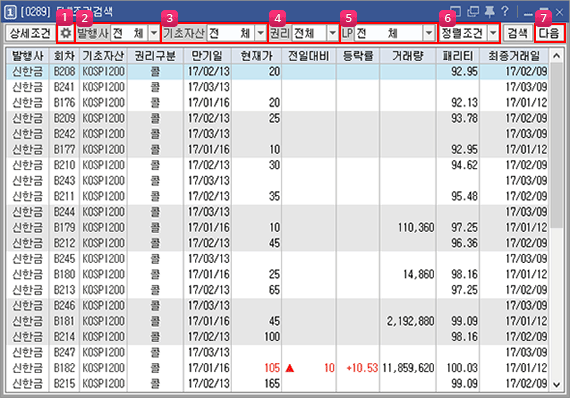The height and width of the screenshot is (398, 570).
Task: Select row B244
Action: (x=277, y=212)
